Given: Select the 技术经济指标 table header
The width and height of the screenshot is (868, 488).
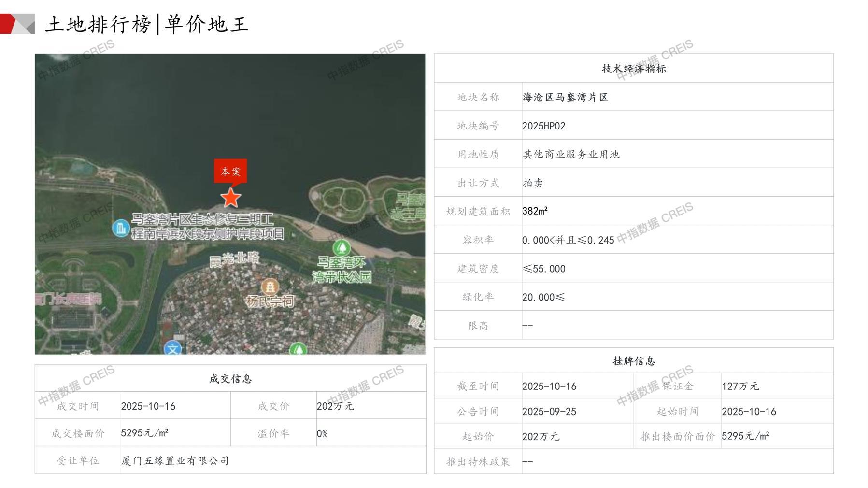Looking at the screenshot, I should (x=633, y=69).
